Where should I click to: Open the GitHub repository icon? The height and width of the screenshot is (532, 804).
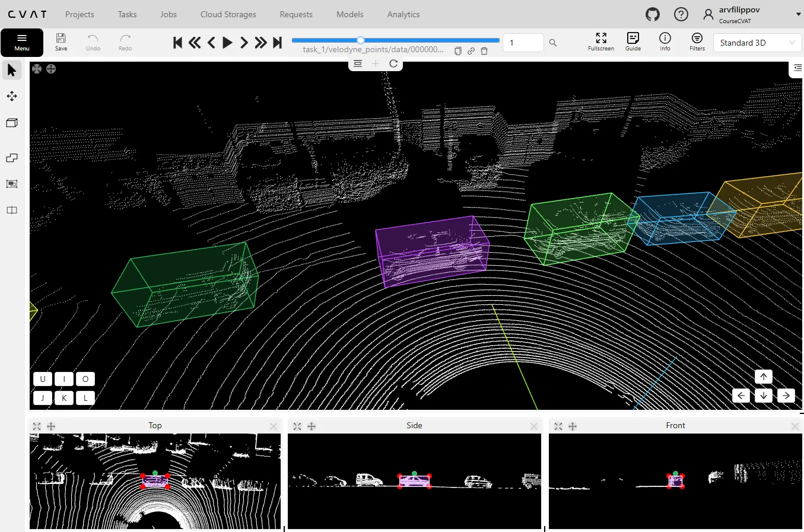[x=653, y=14]
